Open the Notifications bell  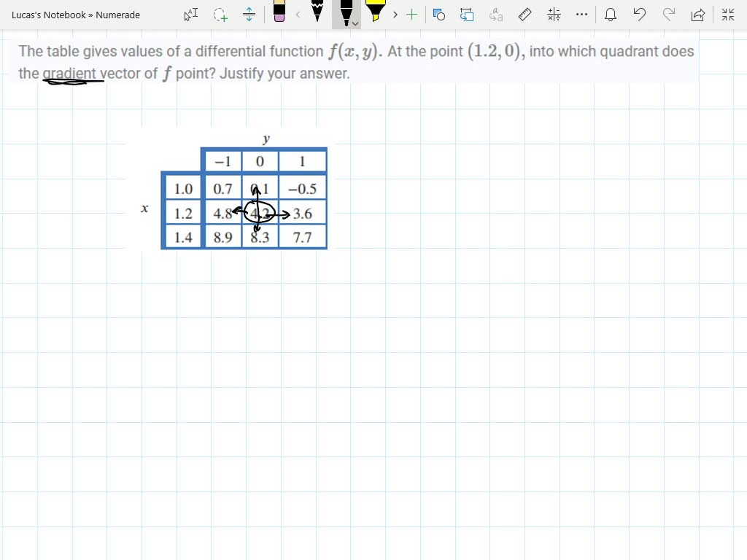[x=611, y=15]
